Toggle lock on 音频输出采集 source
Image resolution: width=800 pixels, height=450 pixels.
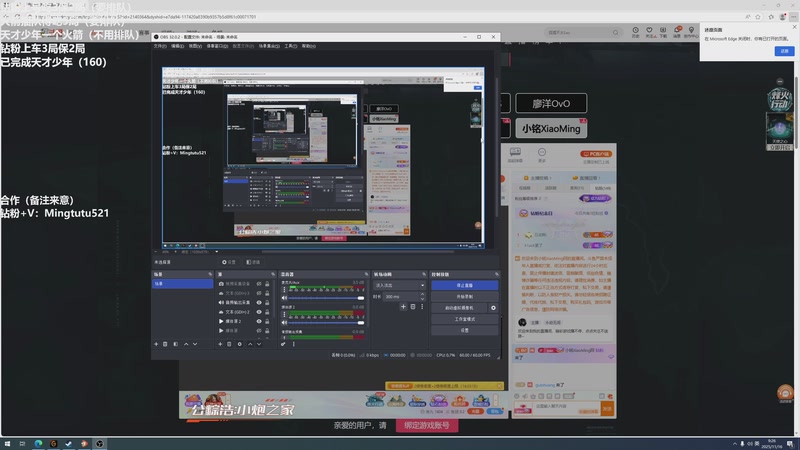[267, 303]
